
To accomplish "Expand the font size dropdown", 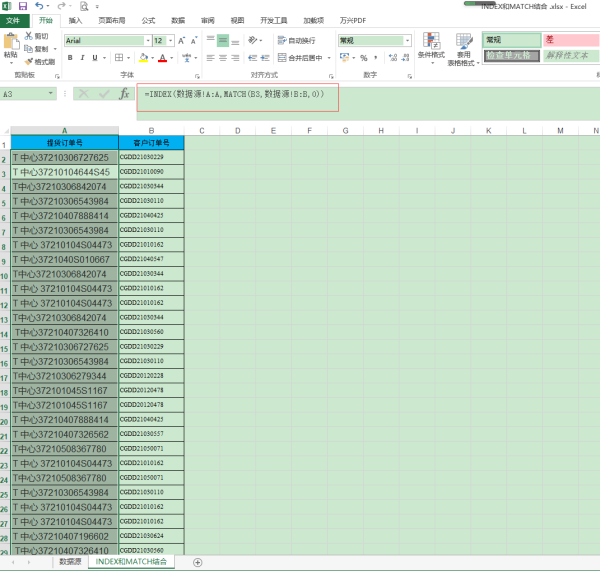I will [172, 40].
